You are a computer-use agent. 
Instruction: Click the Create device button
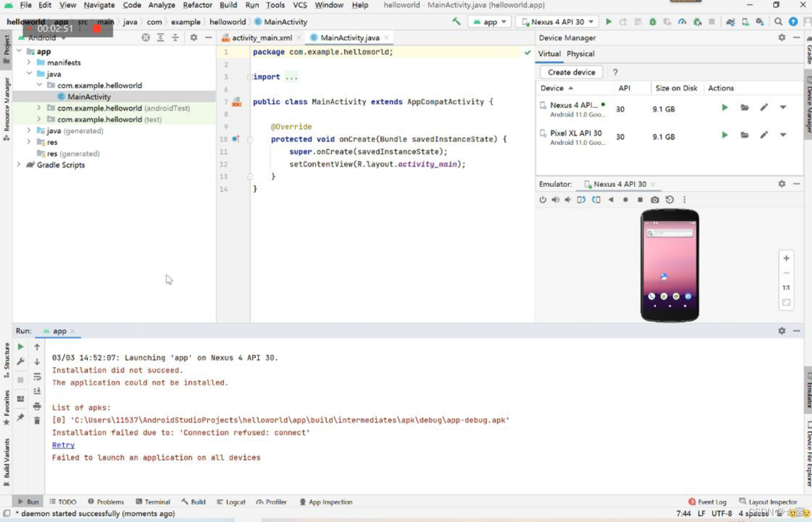pyautogui.click(x=571, y=72)
